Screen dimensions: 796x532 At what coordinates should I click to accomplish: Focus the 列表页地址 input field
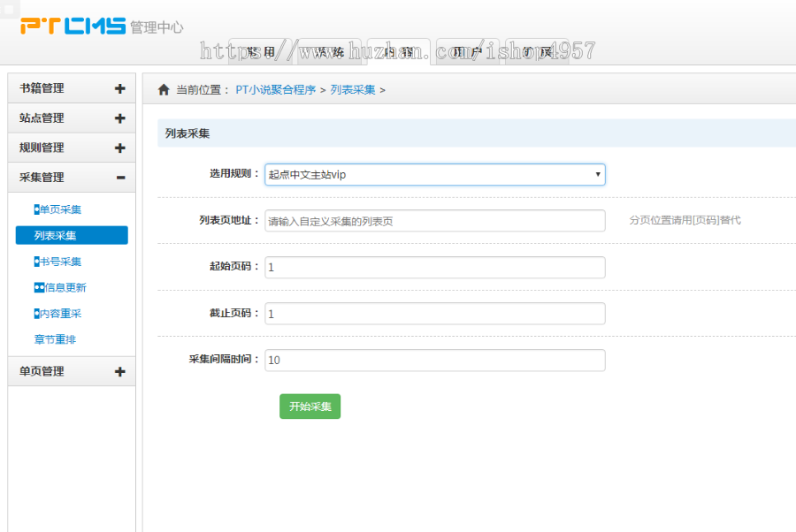[x=435, y=221]
